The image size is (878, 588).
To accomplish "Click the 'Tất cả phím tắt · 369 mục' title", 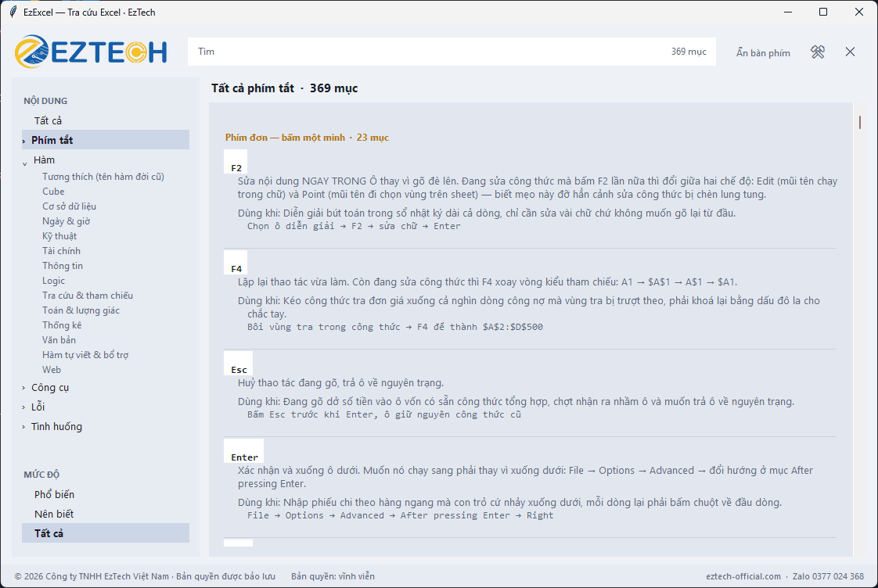I will tap(285, 88).
